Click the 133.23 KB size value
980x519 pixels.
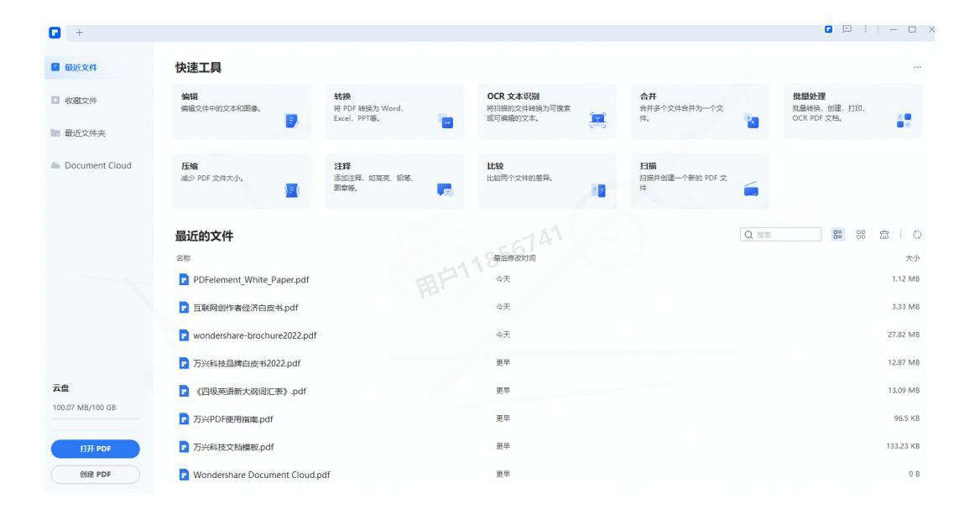tap(903, 447)
